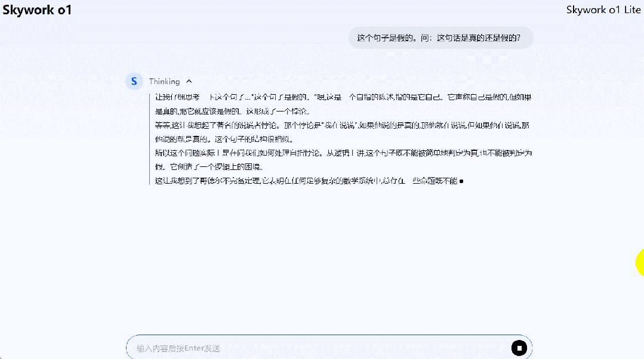Show full Thinking content by clicking it
The height and width of the screenshot is (359, 644).
[x=165, y=81]
